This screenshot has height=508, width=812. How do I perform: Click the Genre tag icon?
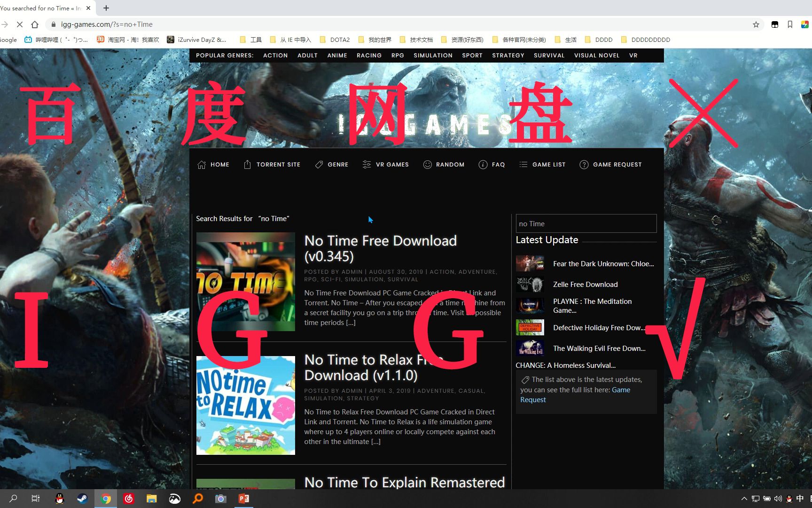[x=319, y=165]
